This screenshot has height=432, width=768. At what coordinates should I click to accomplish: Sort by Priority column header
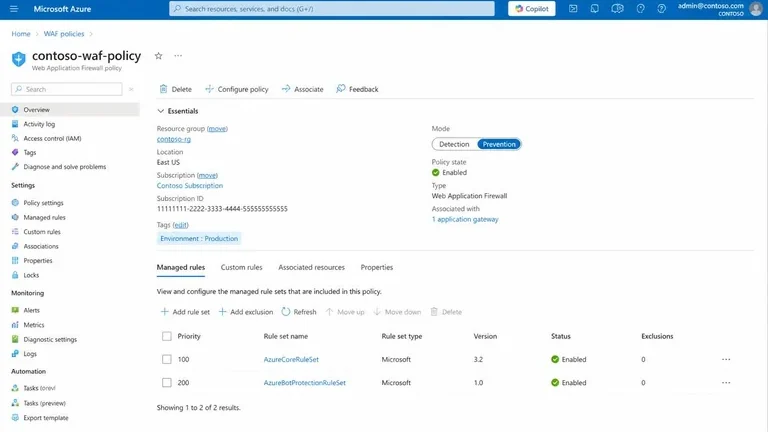pos(189,336)
